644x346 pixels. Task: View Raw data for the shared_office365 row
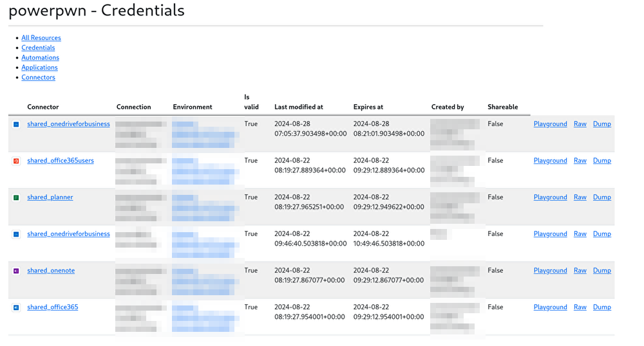click(x=580, y=307)
